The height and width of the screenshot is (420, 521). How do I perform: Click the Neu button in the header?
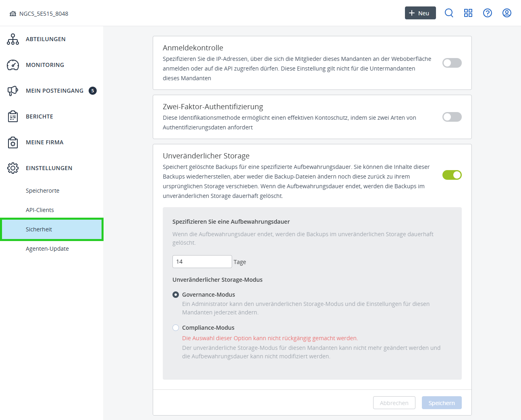(x=420, y=13)
